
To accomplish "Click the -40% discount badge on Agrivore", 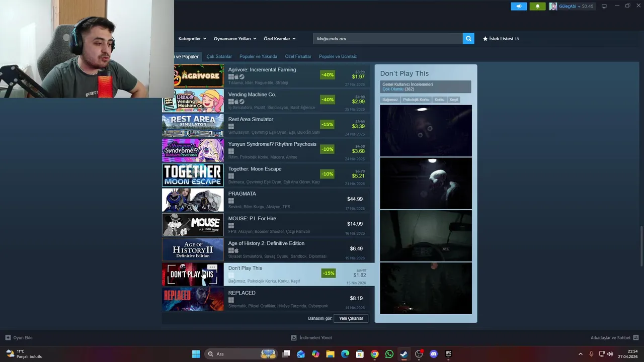I will [327, 75].
